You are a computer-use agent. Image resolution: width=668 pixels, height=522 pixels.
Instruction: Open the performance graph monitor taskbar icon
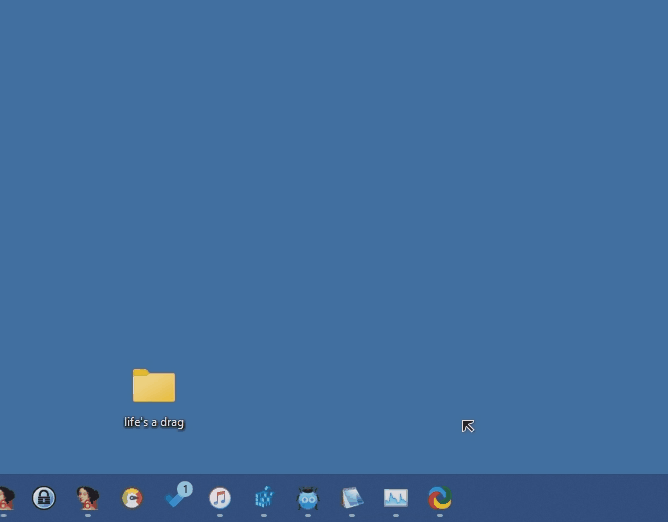point(396,498)
